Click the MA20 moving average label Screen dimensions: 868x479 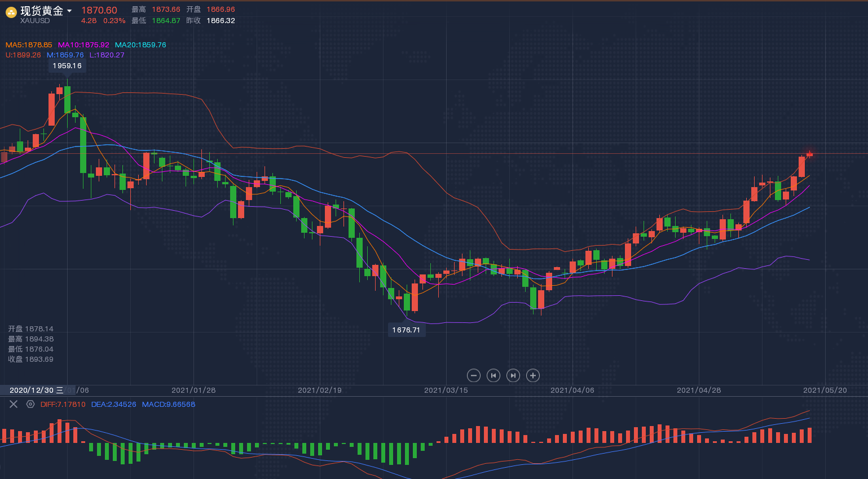(x=140, y=45)
